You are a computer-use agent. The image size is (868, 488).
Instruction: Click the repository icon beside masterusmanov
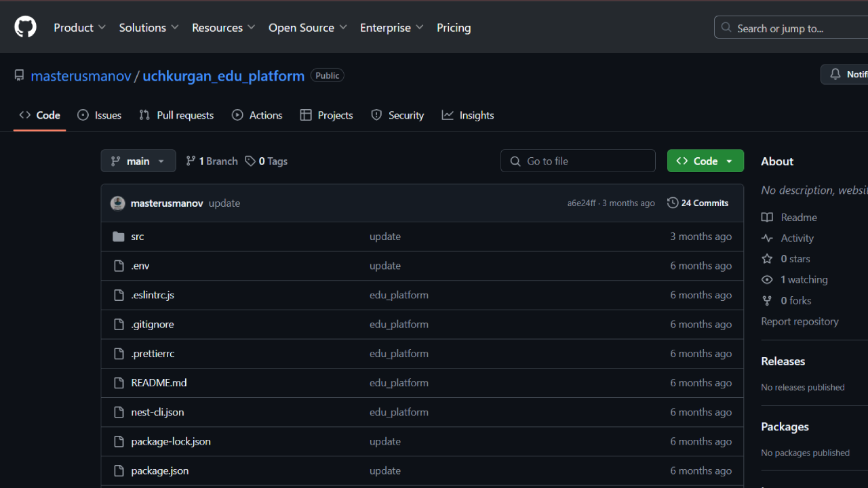coord(19,75)
